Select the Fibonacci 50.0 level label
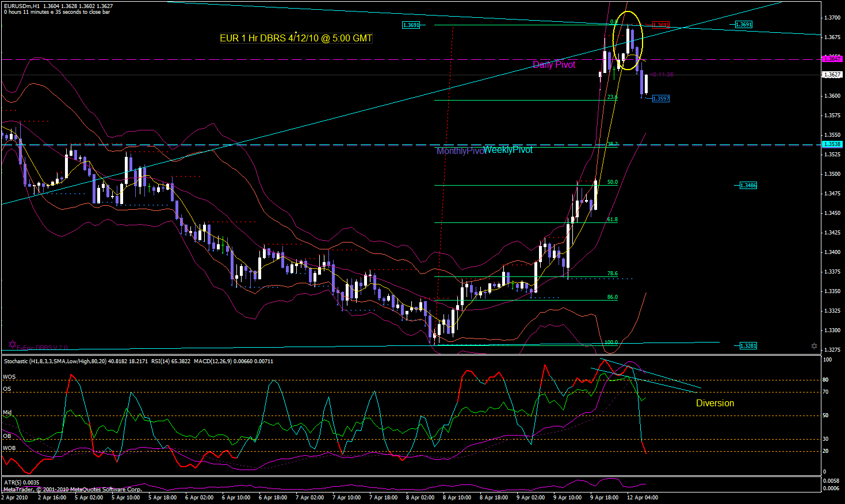The image size is (845, 504). point(612,182)
